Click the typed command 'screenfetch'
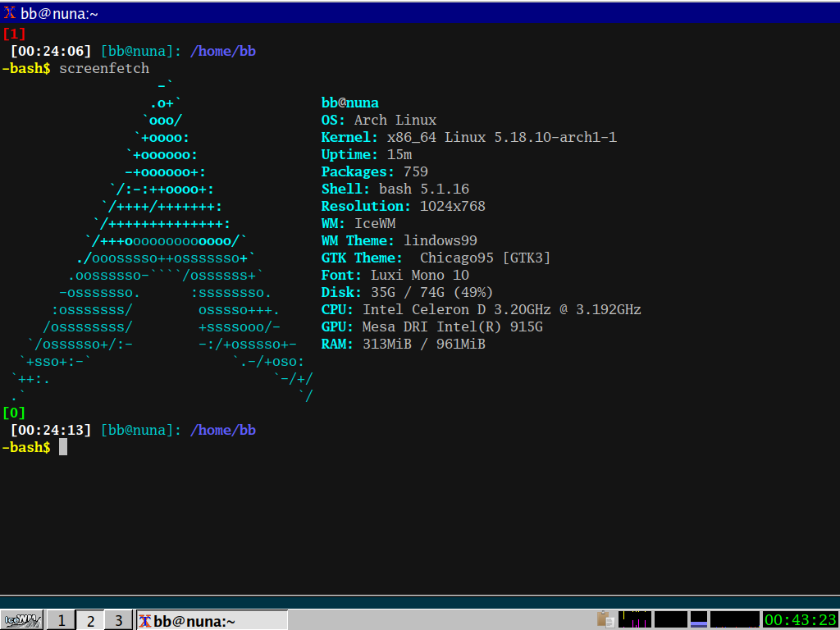The height and width of the screenshot is (630, 840). (104, 69)
